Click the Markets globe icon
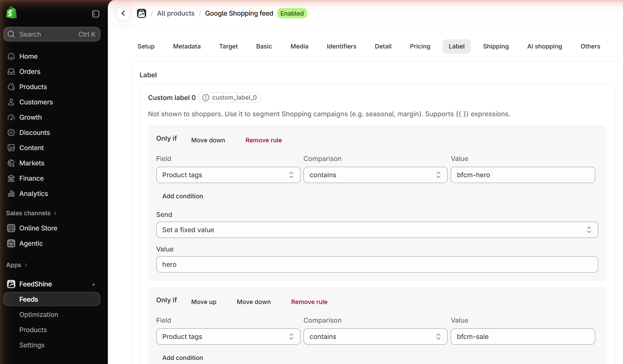 [x=11, y=163]
